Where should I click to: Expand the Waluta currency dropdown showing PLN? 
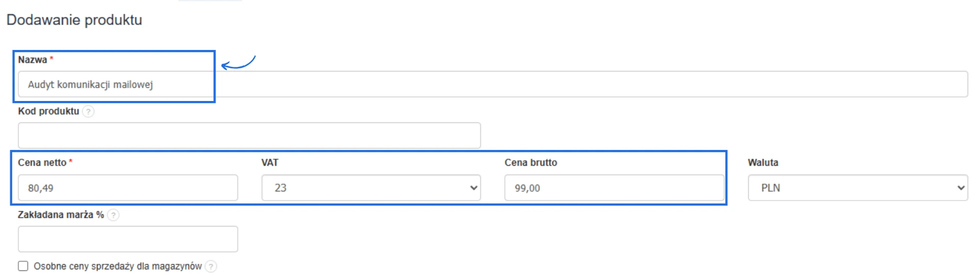click(x=857, y=188)
